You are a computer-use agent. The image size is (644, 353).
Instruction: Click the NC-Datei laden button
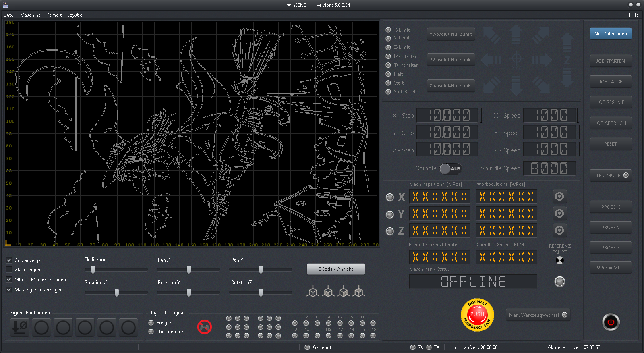click(x=610, y=34)
